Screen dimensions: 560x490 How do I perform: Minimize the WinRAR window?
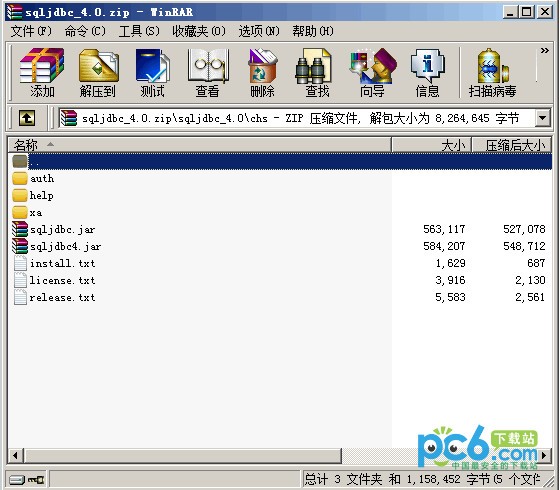(x=510, y=12)
